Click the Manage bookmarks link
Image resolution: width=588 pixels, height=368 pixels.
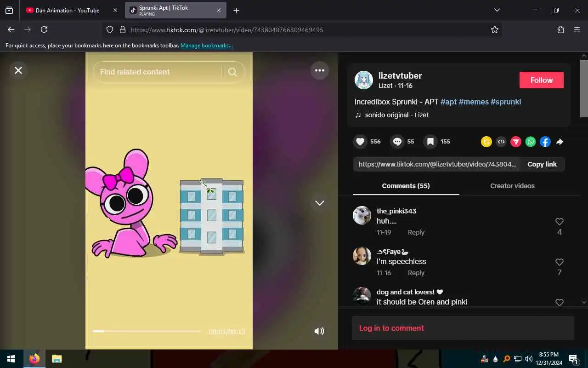[207, 46]
